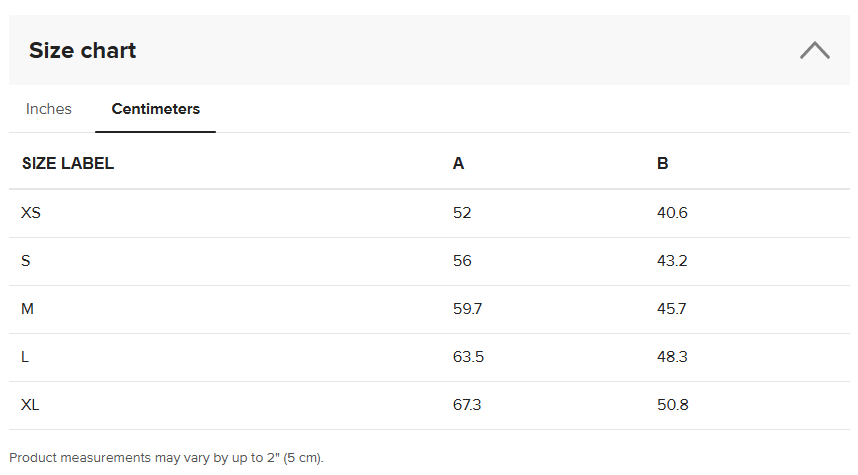858x475 pixels.
Task: Click the XL measurement B value 50.8
Action: point(673,405)
